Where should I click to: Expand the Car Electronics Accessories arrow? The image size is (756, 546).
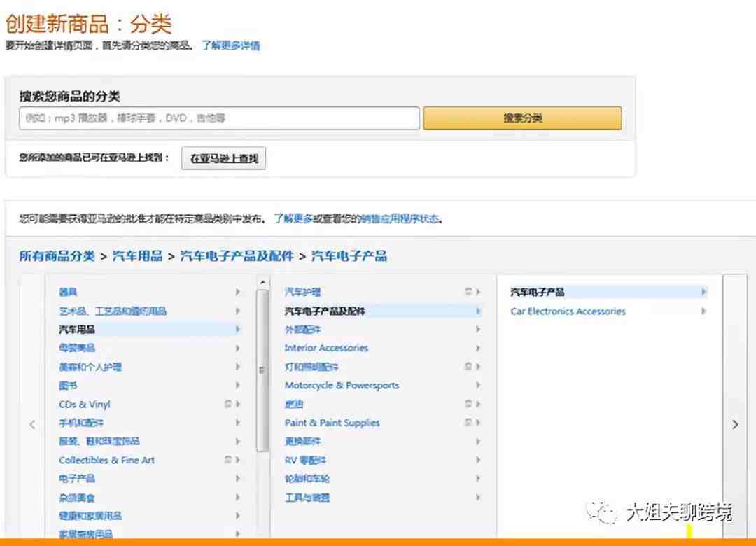(703, 311)
